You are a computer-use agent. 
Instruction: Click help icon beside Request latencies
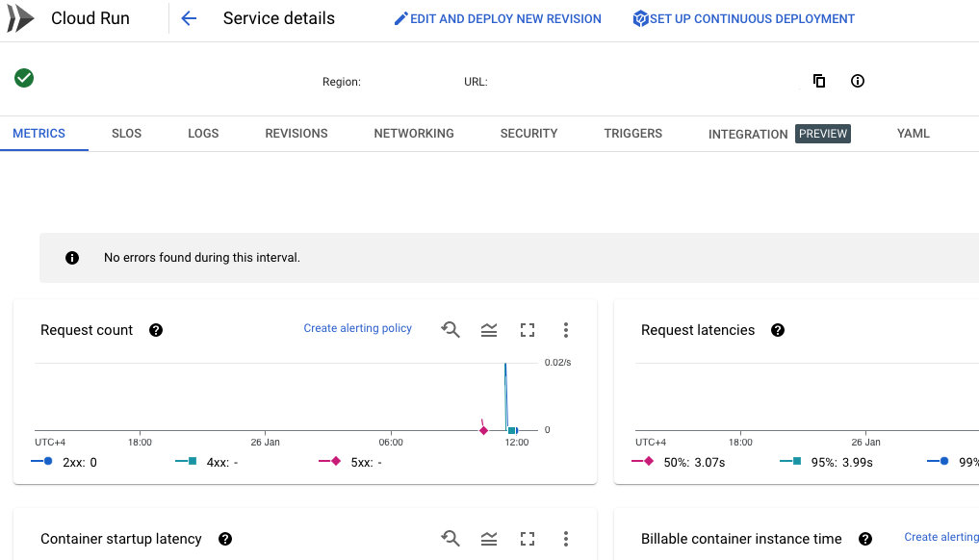(778, 330)
